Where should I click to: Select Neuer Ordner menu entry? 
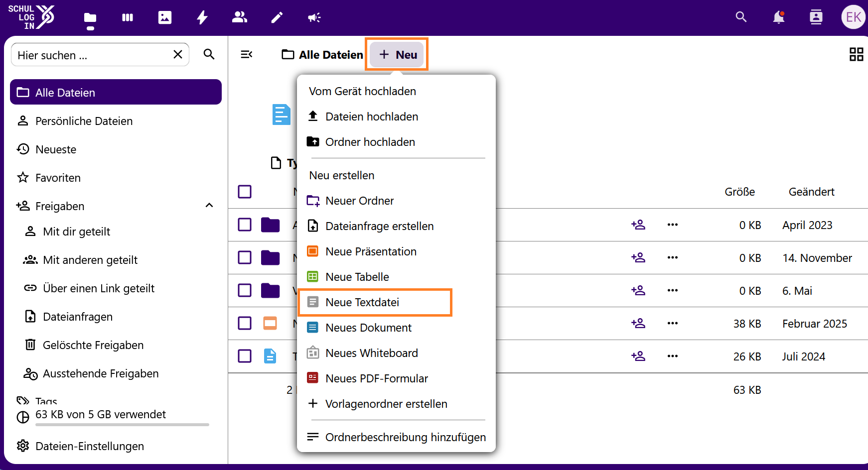[x=359, y=201]
